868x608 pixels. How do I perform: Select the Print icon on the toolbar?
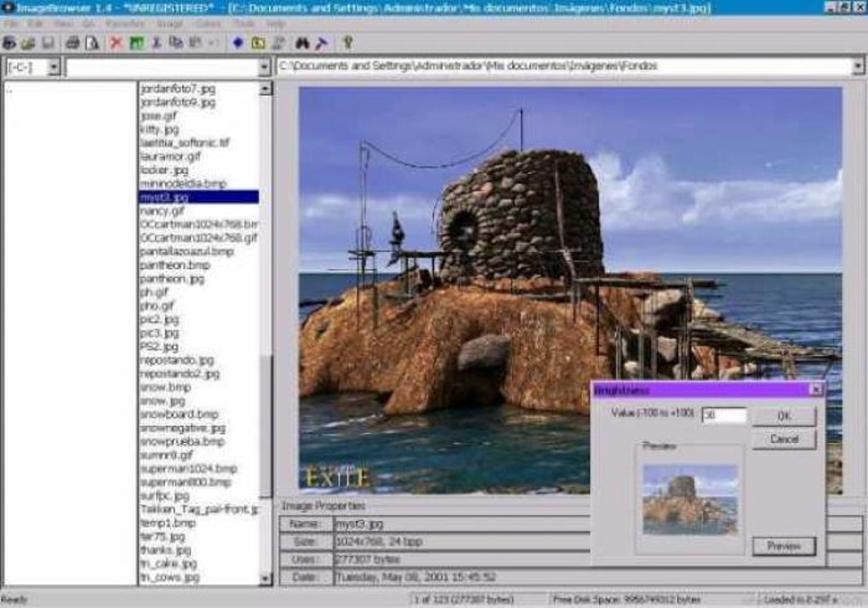pos(75,41)
